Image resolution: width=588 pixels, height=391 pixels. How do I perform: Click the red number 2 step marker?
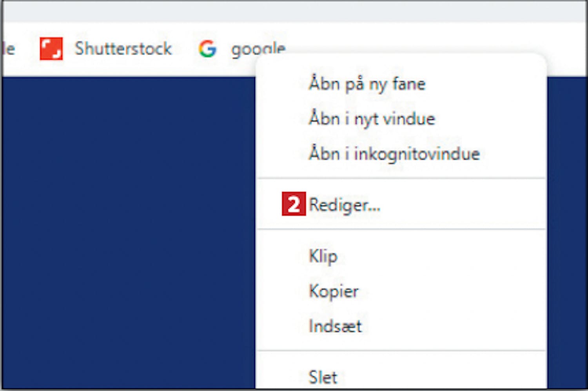(x=293, y=204)
